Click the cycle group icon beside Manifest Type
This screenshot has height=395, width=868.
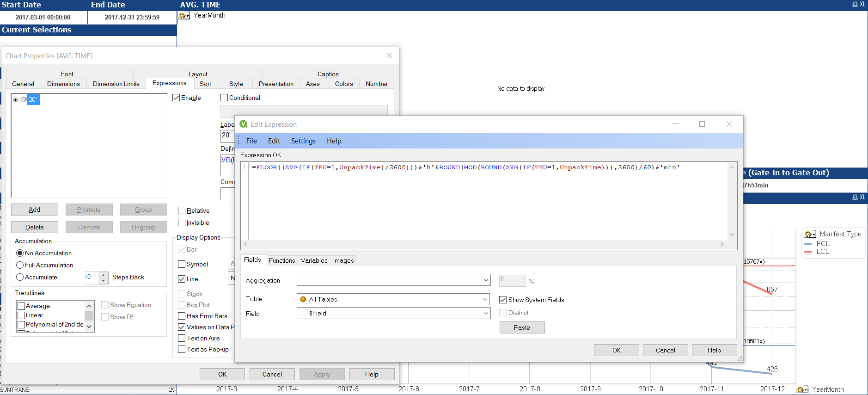810,235
